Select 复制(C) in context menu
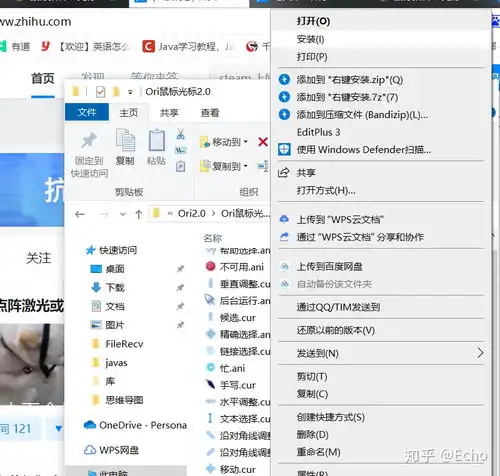The width and height of the screenshot is (500, 476). [x=312, y=394]
